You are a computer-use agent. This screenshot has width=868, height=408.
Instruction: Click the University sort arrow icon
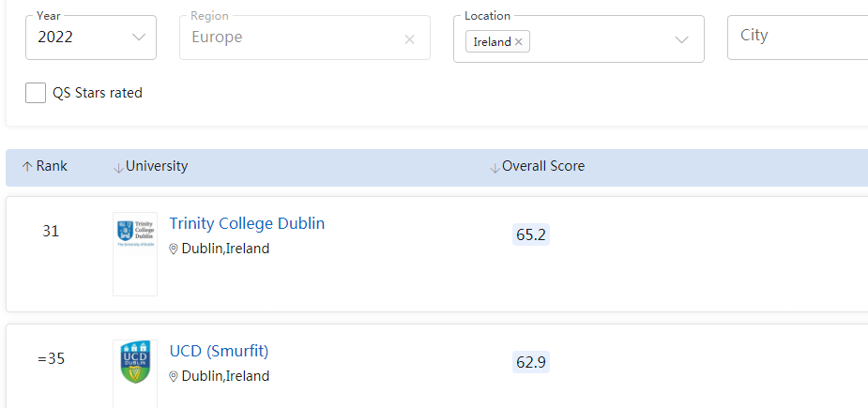coord(118,167)
